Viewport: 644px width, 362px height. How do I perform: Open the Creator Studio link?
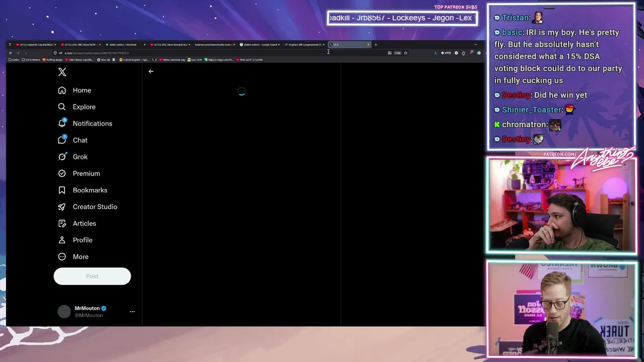95,207
